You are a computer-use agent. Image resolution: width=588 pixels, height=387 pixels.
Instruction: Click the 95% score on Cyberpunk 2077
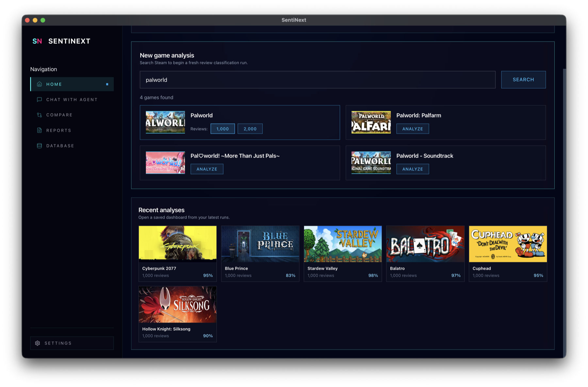coord(208,276)
